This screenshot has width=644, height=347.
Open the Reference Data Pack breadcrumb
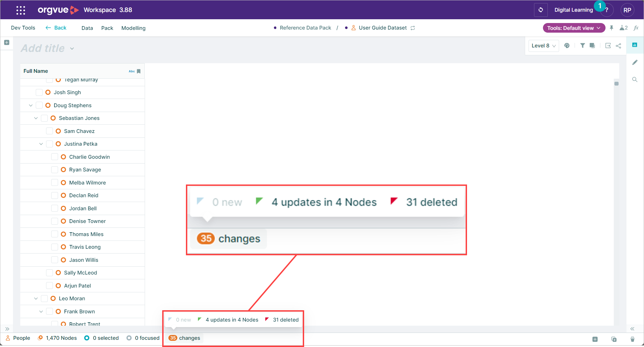306,28
